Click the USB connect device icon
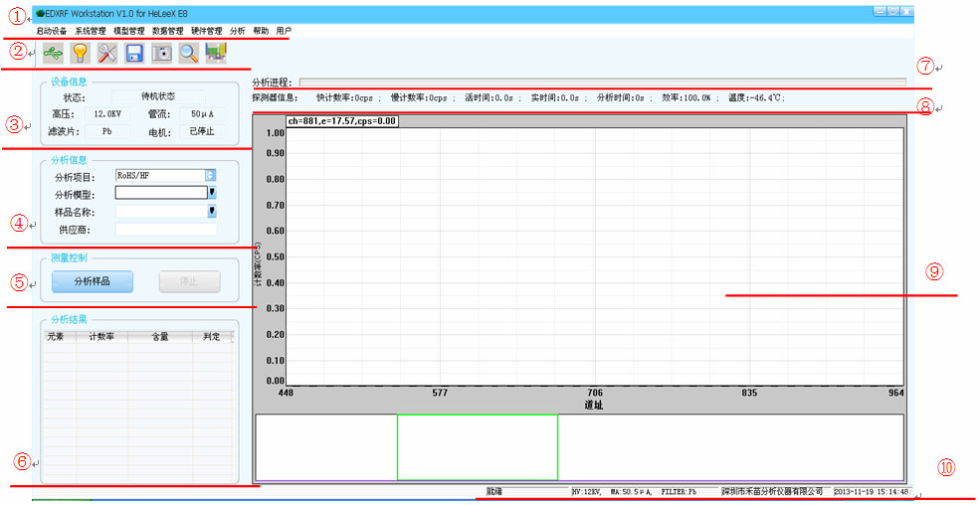Viewport: 980px width, 505px height. [x=54, y=54]
